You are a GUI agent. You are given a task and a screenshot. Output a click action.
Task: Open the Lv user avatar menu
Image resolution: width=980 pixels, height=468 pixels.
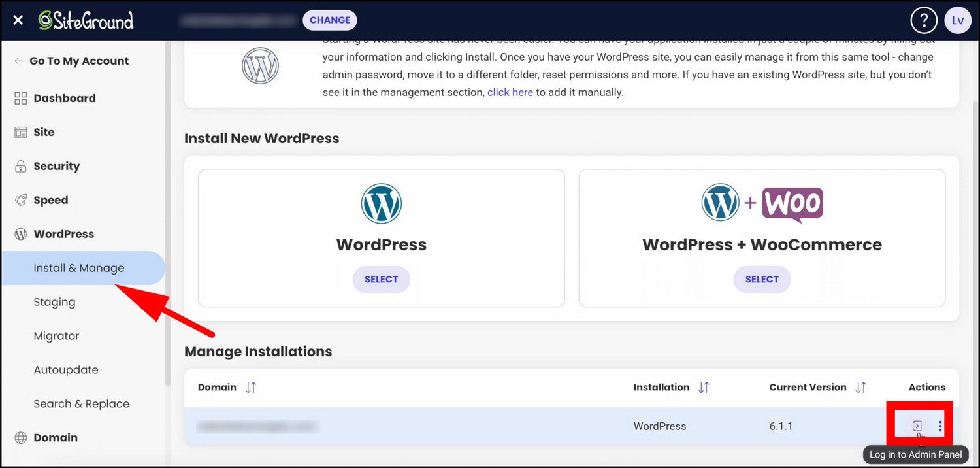[x=957, y=20]
